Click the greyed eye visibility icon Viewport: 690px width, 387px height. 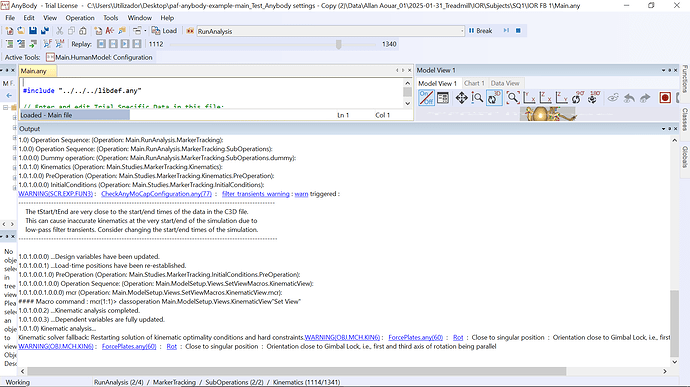click(613, 98)
